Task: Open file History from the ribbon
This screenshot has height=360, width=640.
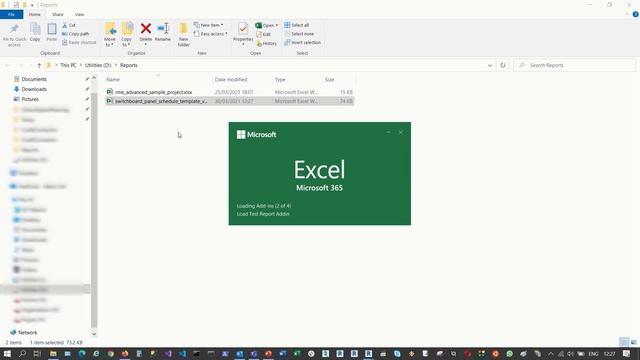Action: click(266, 43)
